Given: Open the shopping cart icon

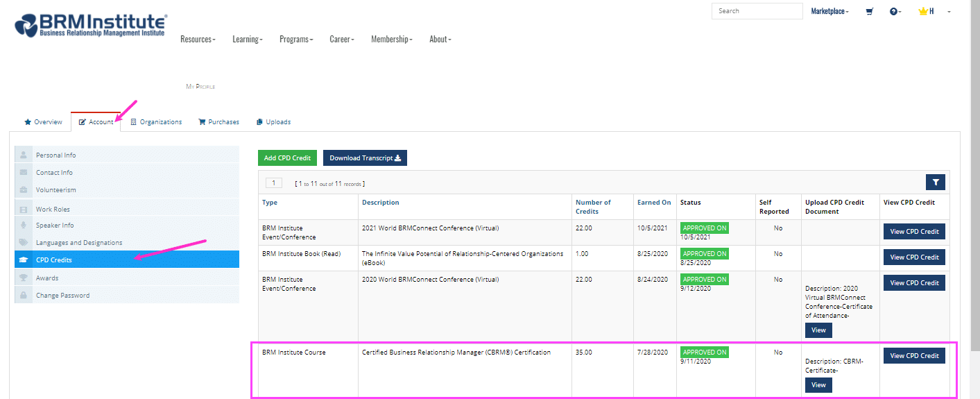Looking at the screenshot, I should tap(869, 11).
